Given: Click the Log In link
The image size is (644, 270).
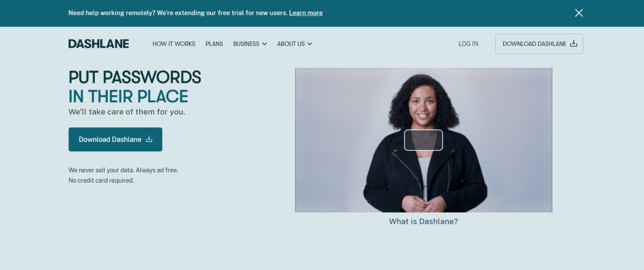Looking at the screenshot, I should point(468,44).
